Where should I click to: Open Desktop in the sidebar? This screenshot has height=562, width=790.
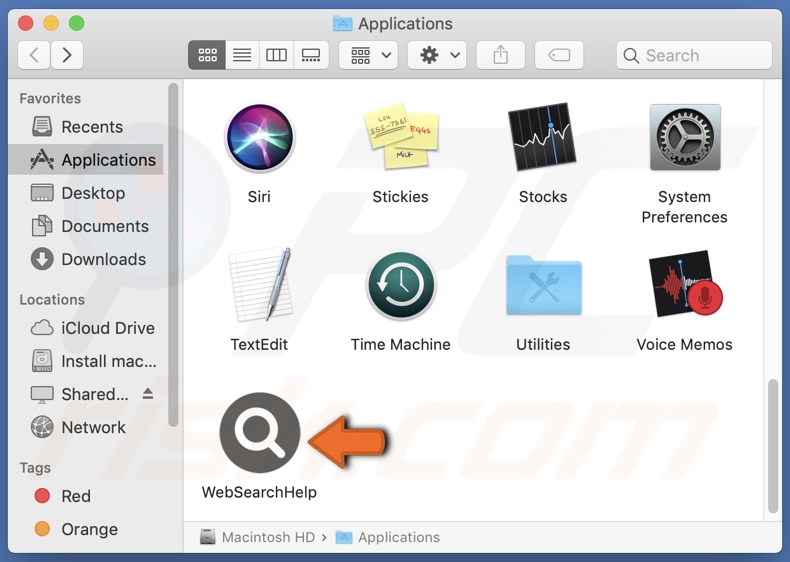[86, 193]
